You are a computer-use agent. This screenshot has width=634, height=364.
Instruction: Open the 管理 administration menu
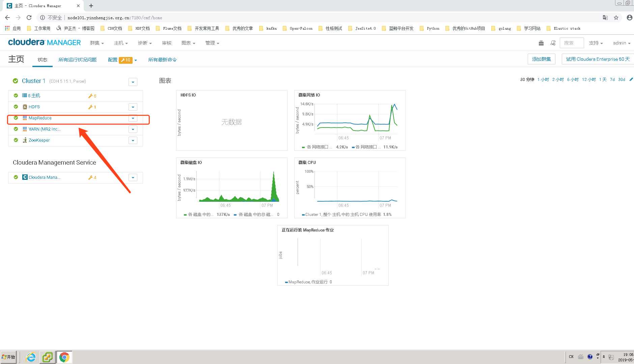click(x=212, y=43)
